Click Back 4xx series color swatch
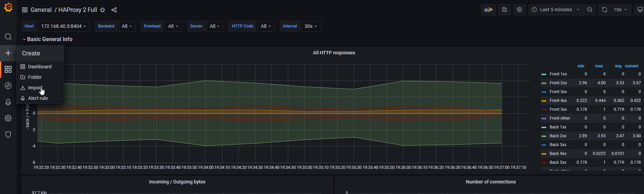Screen dimensions: 644x194 pos(544,154)
